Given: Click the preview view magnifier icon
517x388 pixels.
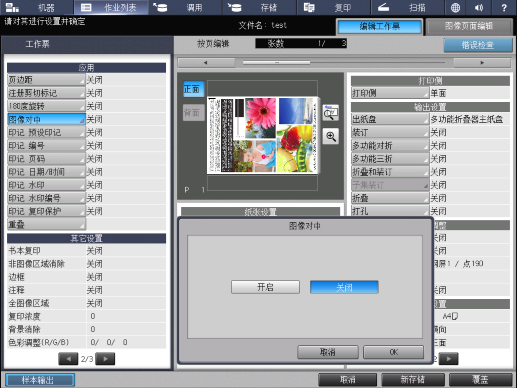Looking at the screenshot, I should click(331, 113).
